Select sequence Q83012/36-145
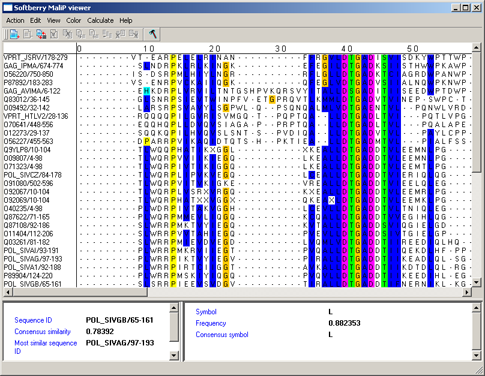Screen dimensions: 485x376 (27, 99)
